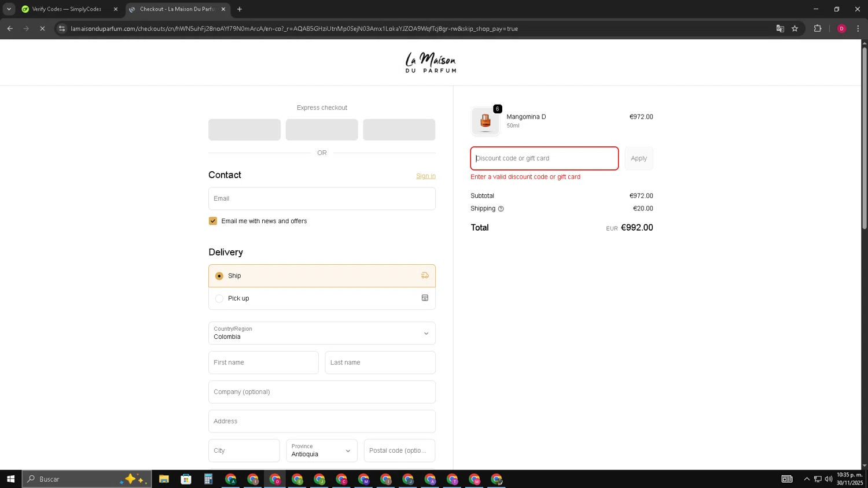Click the browser back arrow
The height and width of the screenshot is (488, 868).
[10, 28]
